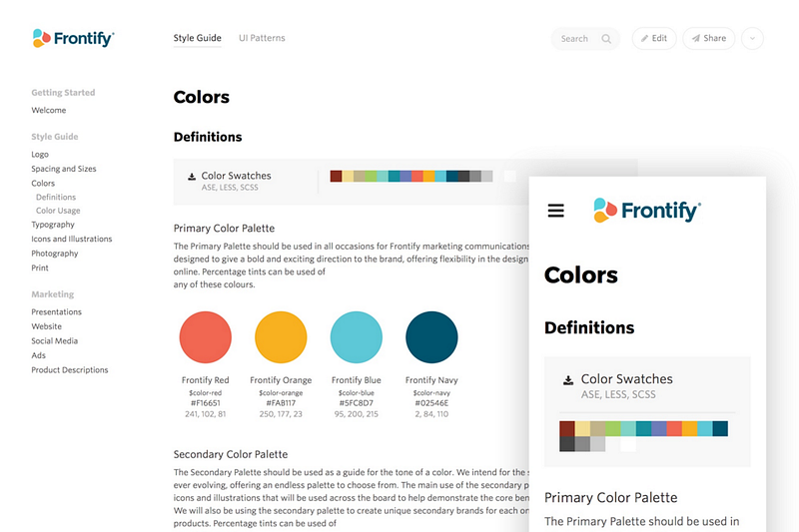Viewport: 799px width, 532px height.
Task: Switch to the UI Patterns tab
Action: pyautogui.click(x=262, y=38)
